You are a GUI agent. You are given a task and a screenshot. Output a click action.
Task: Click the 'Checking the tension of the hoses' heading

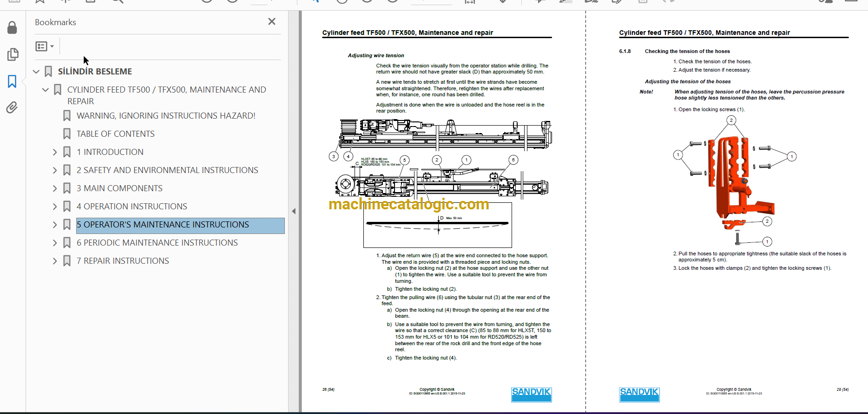point(687,51)
